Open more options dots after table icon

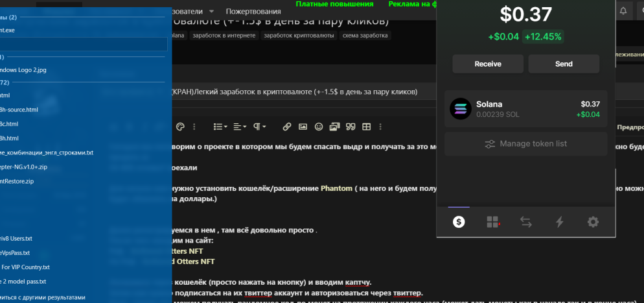[x=380, y=127]
